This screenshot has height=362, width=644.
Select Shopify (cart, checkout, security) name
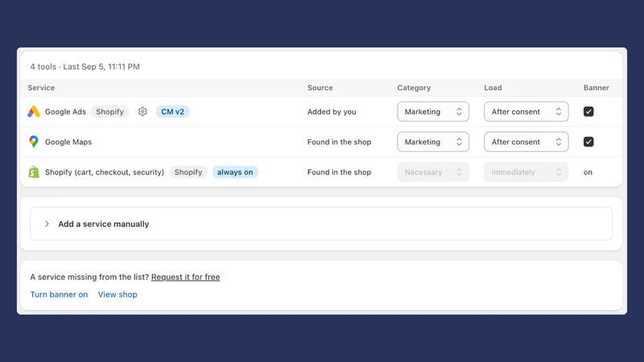[x=105, y=172]
